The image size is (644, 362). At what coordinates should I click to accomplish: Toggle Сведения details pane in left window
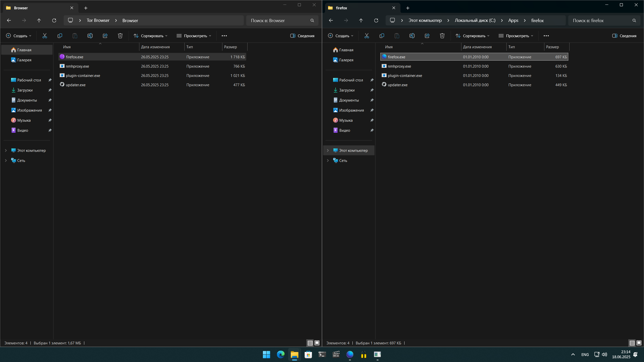point(302,36)
